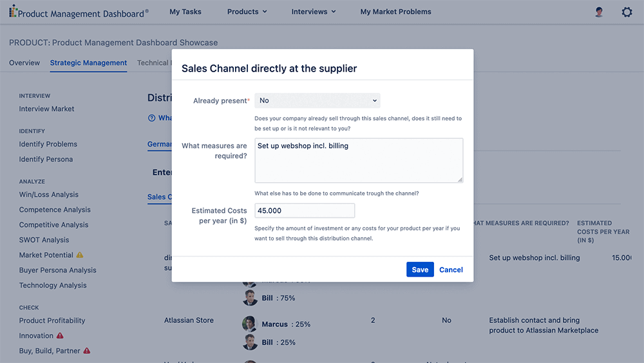Open Competence Analysis in sidebar

point(55,210)
